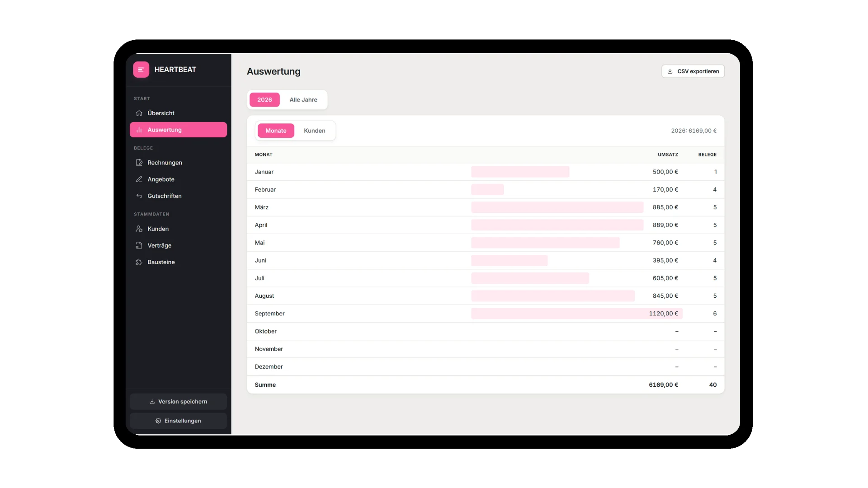Click the Version speichern button
This screenshot has height=488, width=868.
(178, 402)
